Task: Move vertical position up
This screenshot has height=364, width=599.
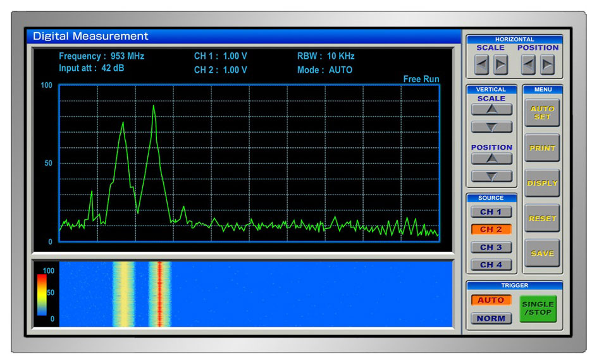Action: 491,159
